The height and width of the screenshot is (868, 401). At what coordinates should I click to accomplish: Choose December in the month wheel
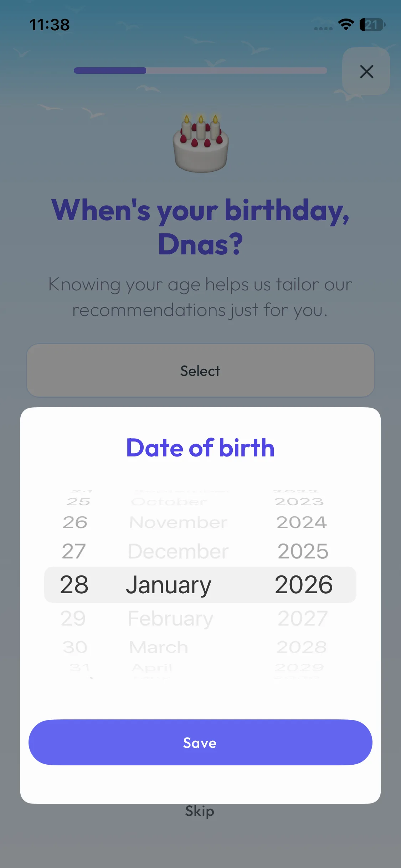(178, 552)
